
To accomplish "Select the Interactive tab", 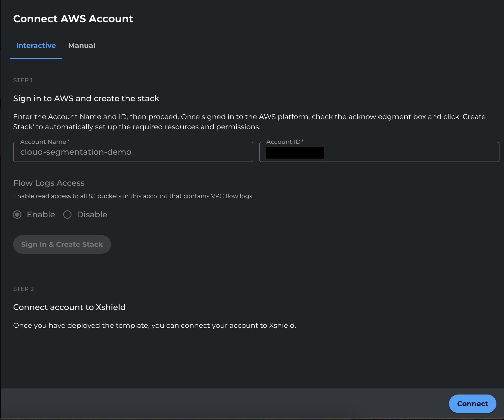I will pyautogui.click(x=36, y=45).
